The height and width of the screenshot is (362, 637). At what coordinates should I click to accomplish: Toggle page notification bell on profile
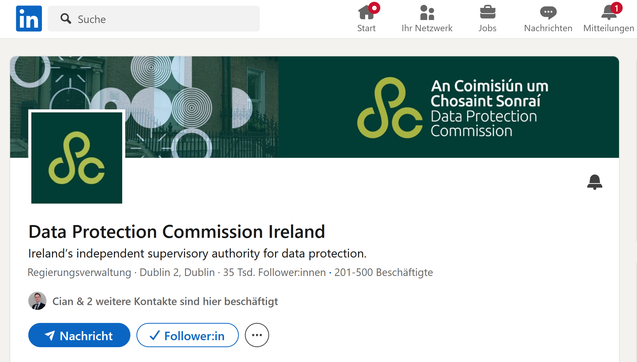point(595,182)
